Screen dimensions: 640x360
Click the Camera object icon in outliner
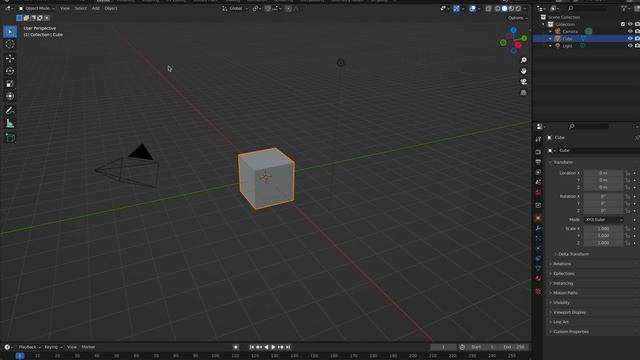[x=558, y=31]
